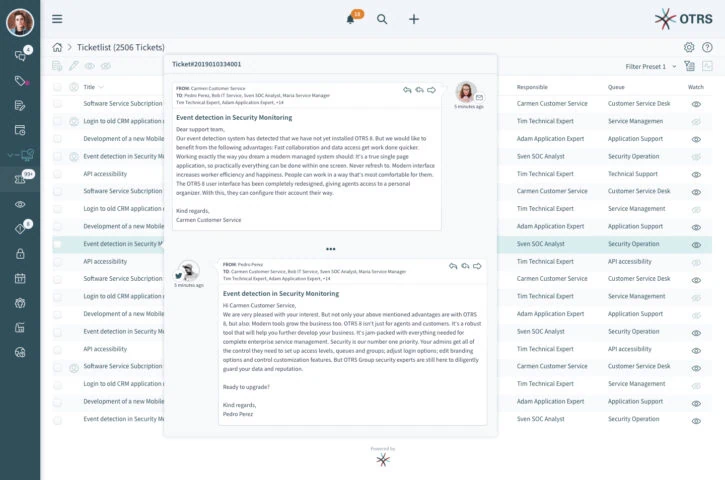Click Pedro Perez's avatar with Twitter badge
This screenshot has height=480, width=725.
point(189,271)
